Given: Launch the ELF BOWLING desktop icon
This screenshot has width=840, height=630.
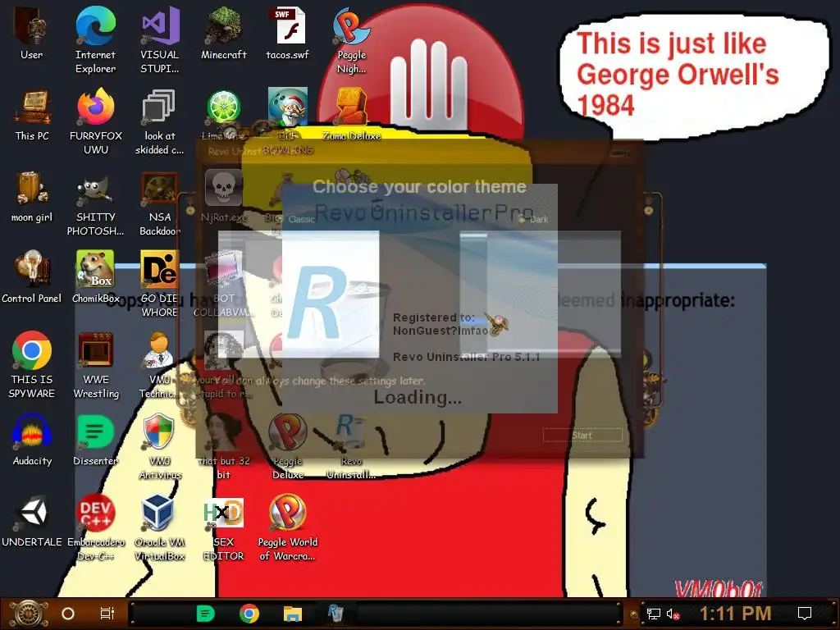Looking at the screenshot, I should [288, 122].
